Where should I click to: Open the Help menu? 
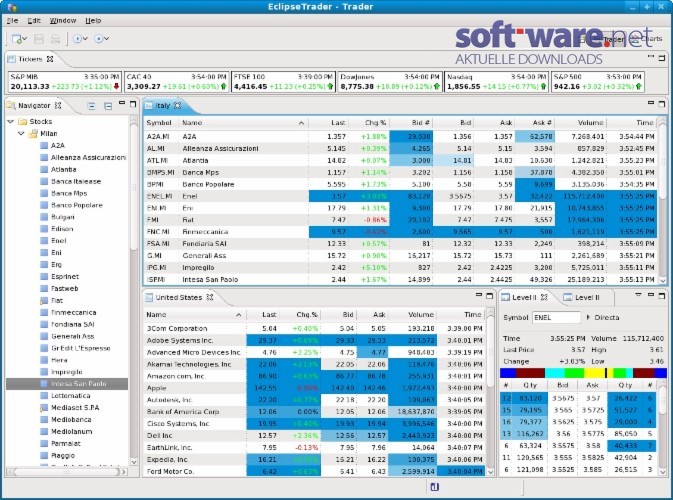[93, 20]
